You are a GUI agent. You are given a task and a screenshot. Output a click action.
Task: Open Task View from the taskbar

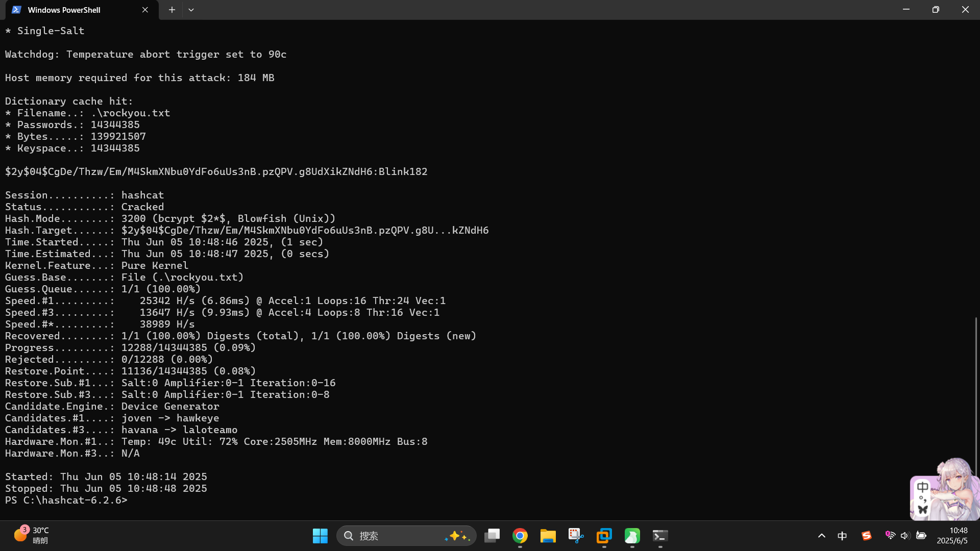(492, 536)
